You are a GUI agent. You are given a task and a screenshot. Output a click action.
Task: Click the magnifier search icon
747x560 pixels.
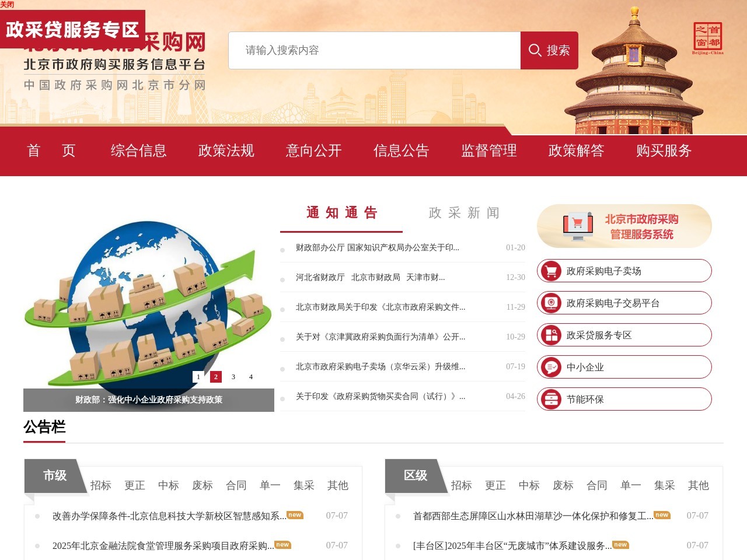(x=535, y=50)
